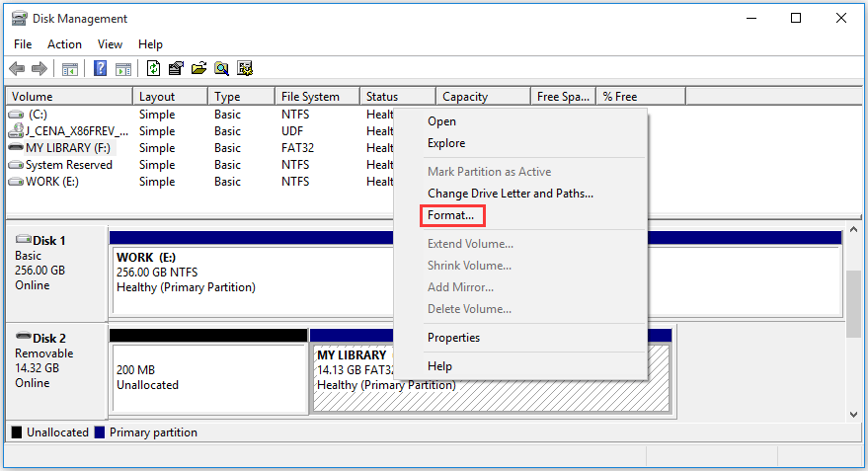Open the Help menu in menu bar
Viewport: 868px width, 471px height.
click(x=150, y=44)
